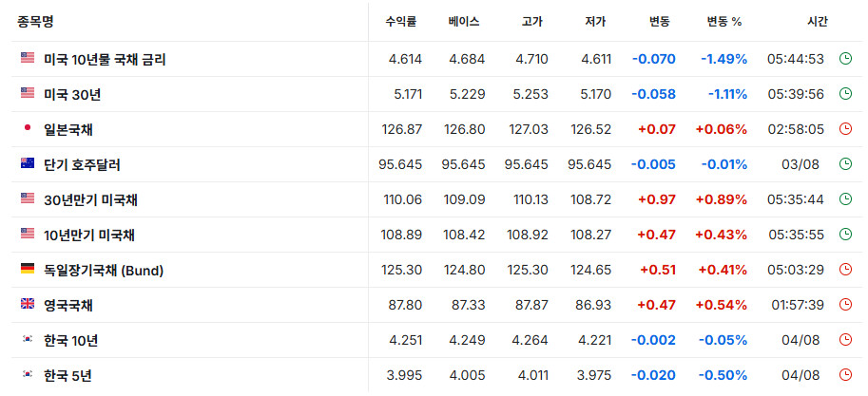The width and height of the screenshot is (868, 396).
Task: Open the 10년만기 미국채 link
Action: [x=89, y=236]
